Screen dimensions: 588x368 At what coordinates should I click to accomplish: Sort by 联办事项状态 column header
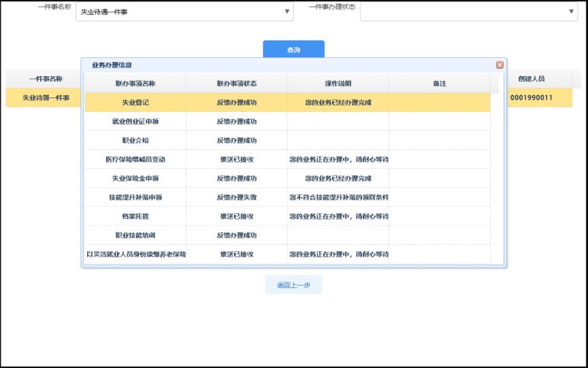(236, 83)
